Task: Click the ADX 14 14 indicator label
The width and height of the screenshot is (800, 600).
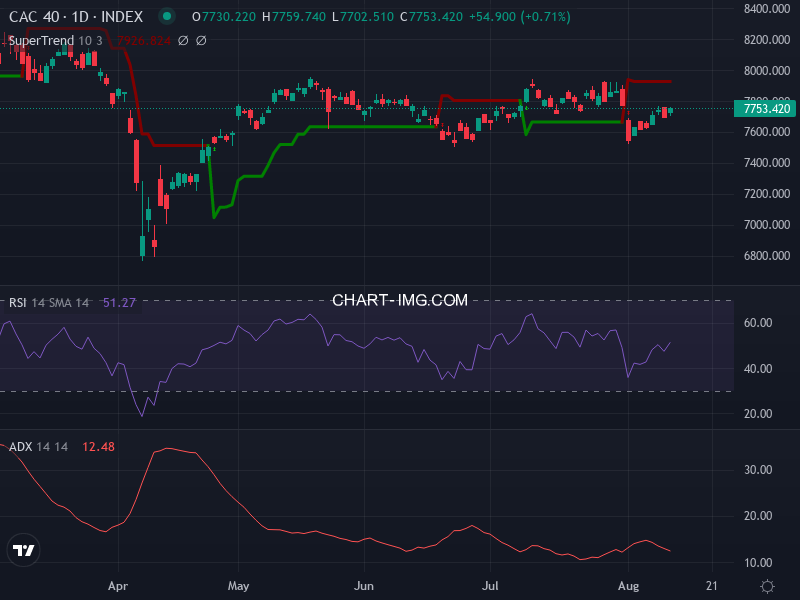Action: click(x=39, y=447)
